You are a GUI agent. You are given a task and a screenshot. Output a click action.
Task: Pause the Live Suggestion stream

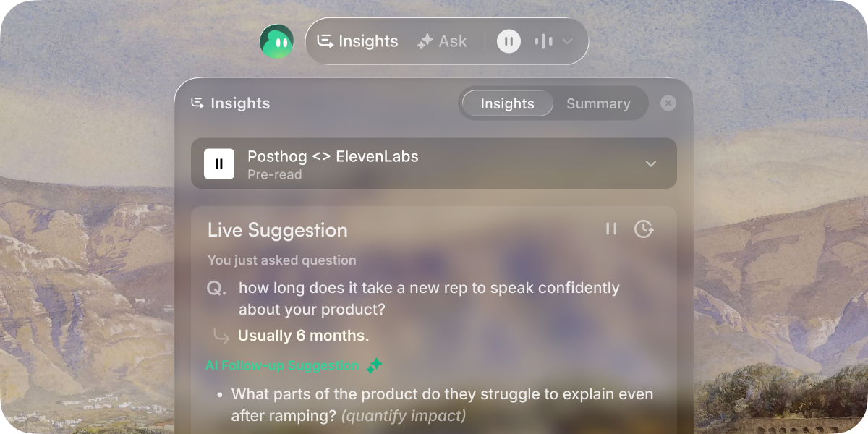[611, 229]
